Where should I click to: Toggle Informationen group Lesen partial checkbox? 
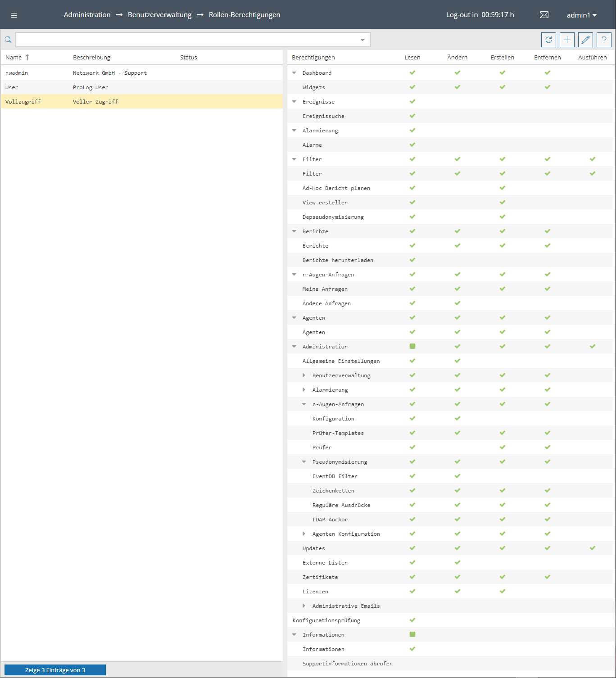tap(412, 635)
